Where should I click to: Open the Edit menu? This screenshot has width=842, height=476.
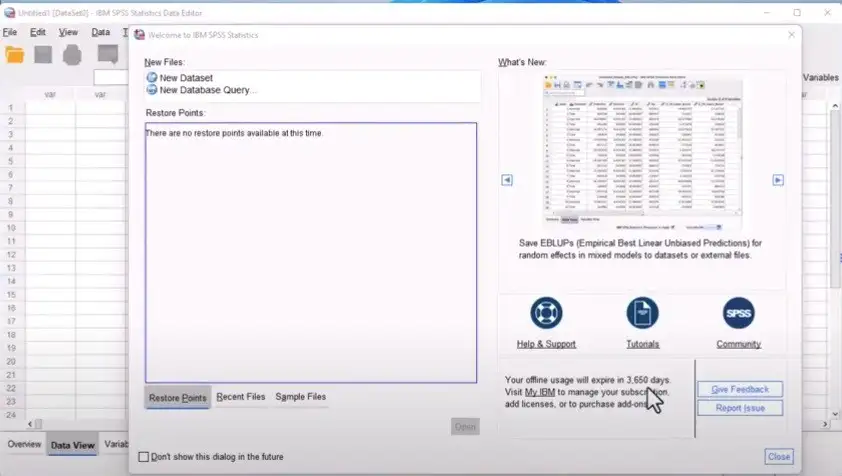point(38,32)
